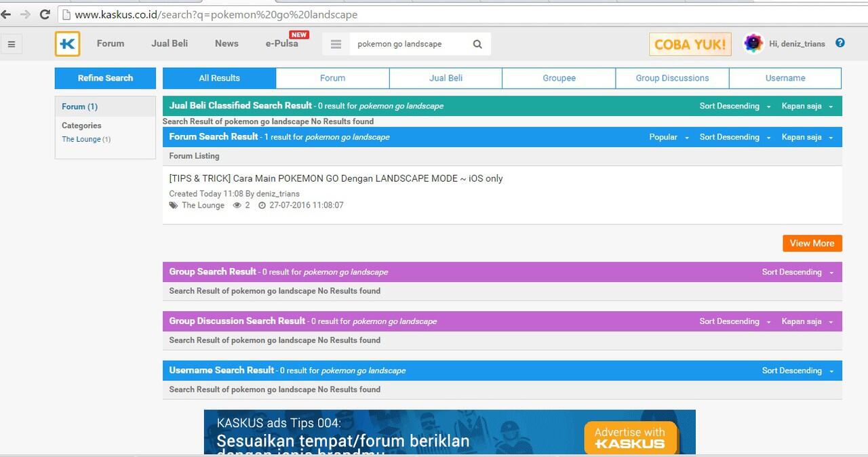This screenshot has height=457, width=868.
Task: Open the hamburger sidebar menu
Action: click(11, 45)
